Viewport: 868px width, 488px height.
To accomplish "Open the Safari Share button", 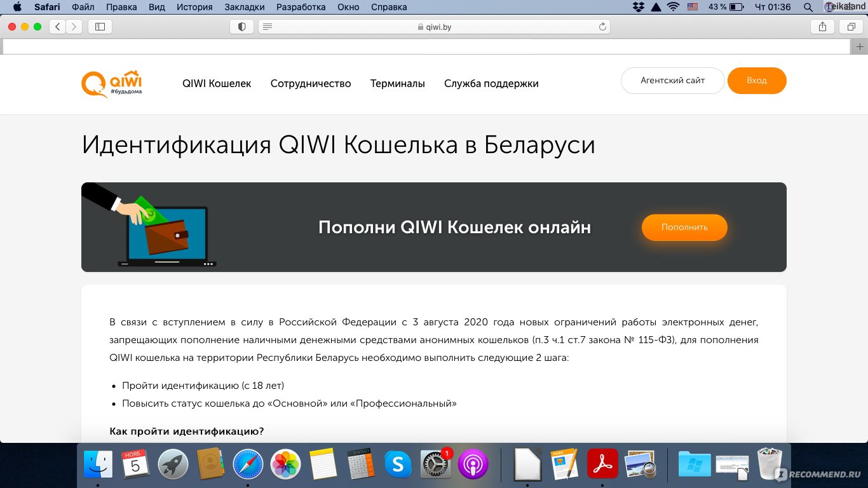I will click(x=822, y=27).
